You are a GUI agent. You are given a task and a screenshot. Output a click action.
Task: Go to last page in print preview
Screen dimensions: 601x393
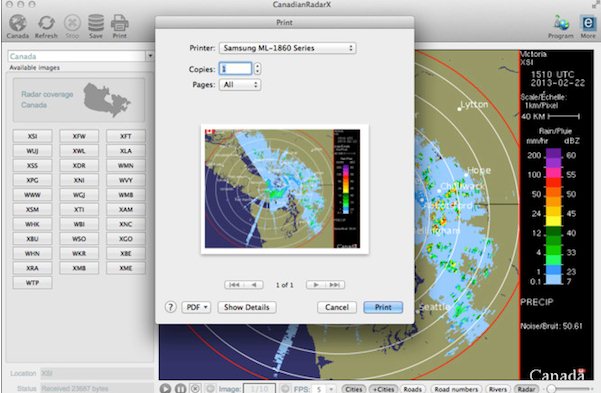[335, 285]
